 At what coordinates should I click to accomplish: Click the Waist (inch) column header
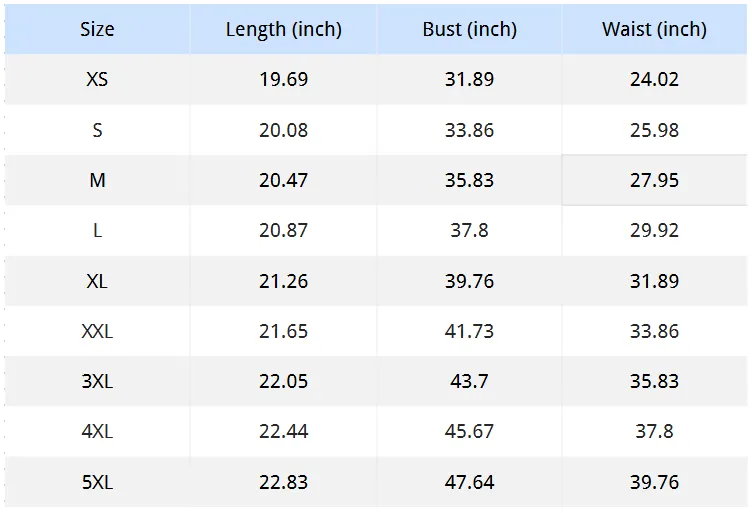click(x=654, y=29)
